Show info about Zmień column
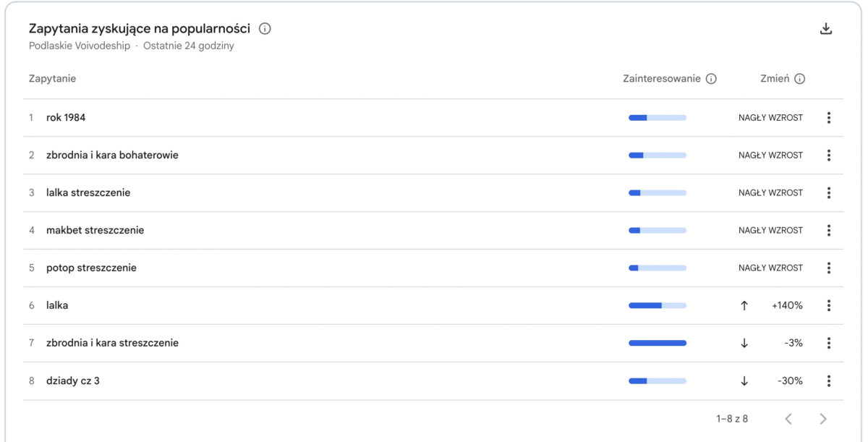This screenshot has width=868, height=442. click(x=799, y=79)
